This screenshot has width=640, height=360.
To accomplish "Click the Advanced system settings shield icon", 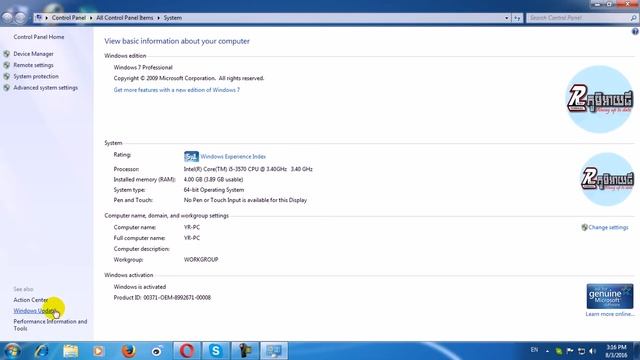I will 7,88.
